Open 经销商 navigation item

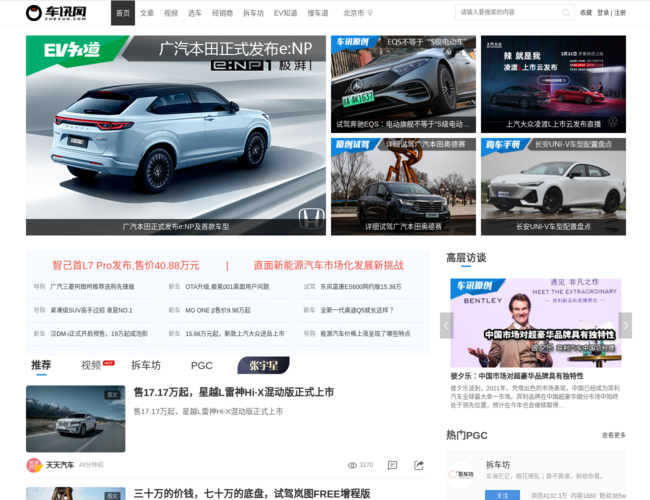222,13
